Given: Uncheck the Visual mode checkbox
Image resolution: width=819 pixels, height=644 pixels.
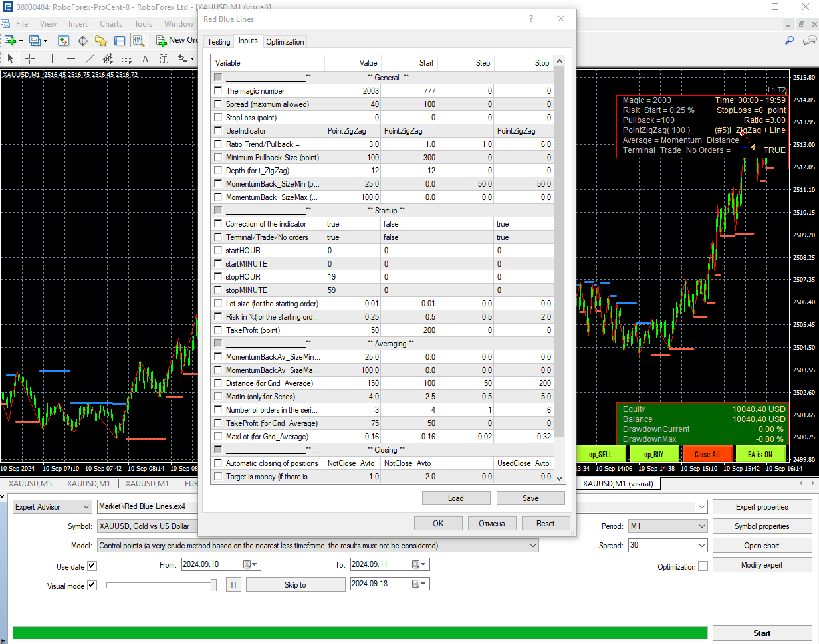Looking at the screenshot, I should click(92, 586).
